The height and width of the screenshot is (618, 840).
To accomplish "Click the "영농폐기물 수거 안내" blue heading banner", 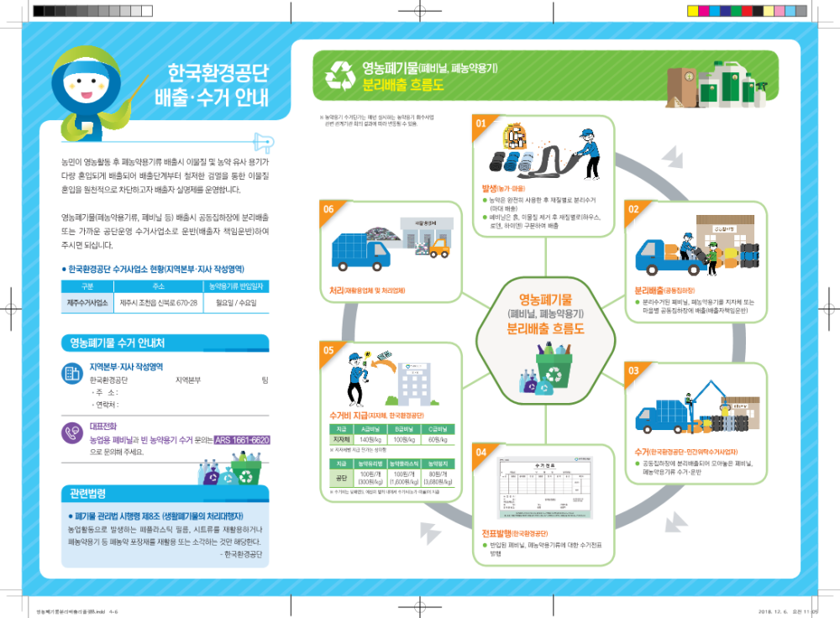I will coord(165,343).
